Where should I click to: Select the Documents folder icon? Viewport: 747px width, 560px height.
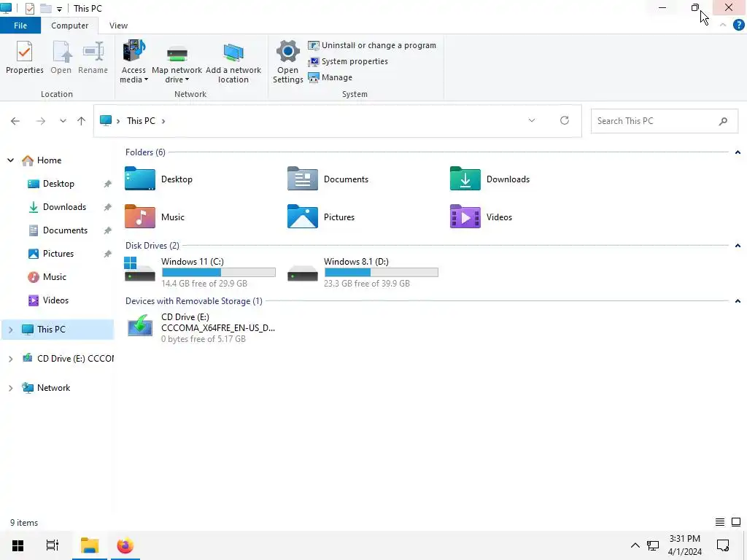point(303,179)
